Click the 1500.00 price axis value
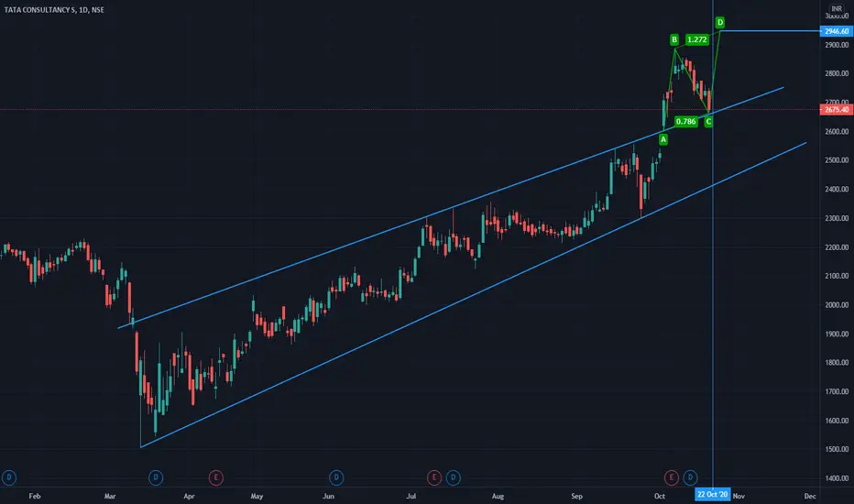854x504 pixels. 838,450
